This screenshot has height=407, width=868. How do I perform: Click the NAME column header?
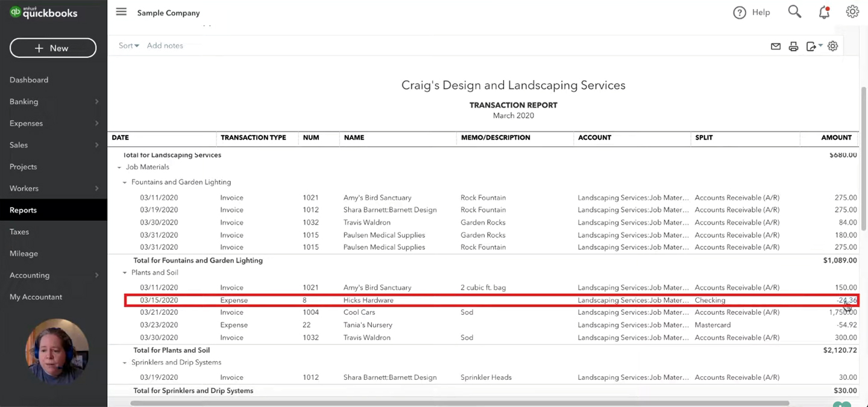tap(354, 138)
